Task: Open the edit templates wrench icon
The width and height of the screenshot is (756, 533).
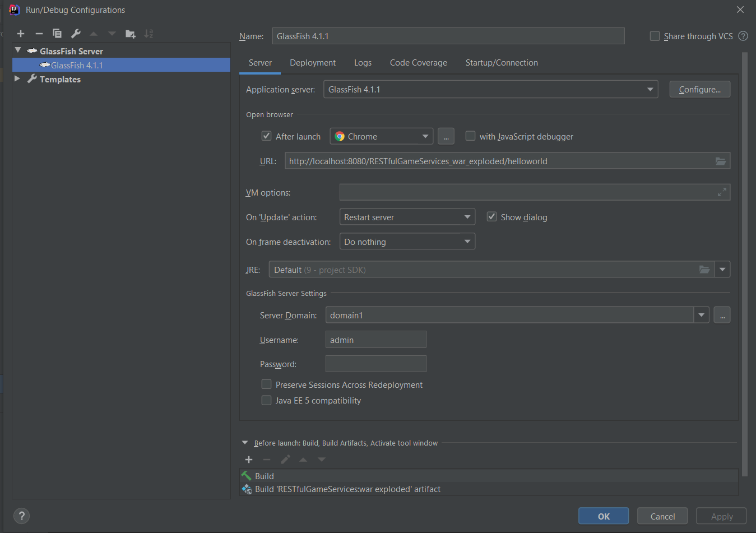Action: tap(76, 34)
